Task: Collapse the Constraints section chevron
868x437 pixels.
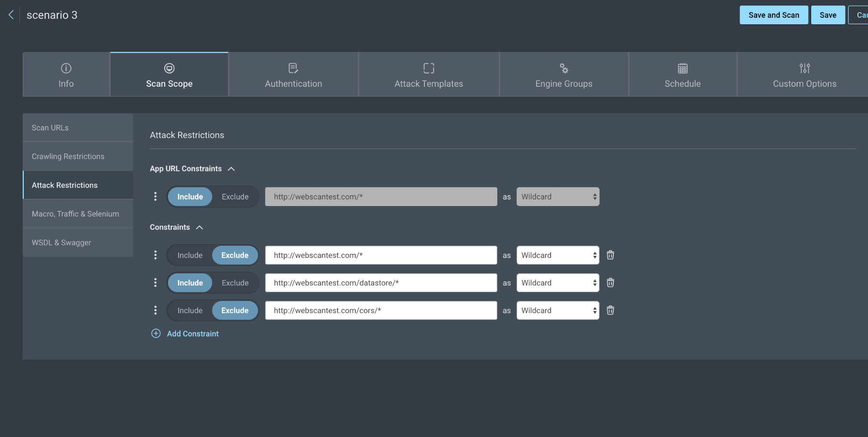Action: pos(199,227)
